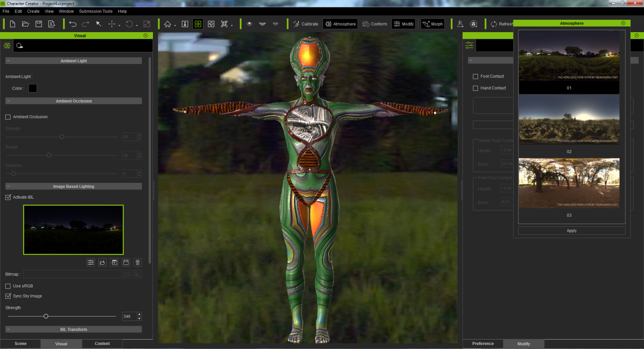
Task: Switch to the Content tab
Action: pos(102,344)
